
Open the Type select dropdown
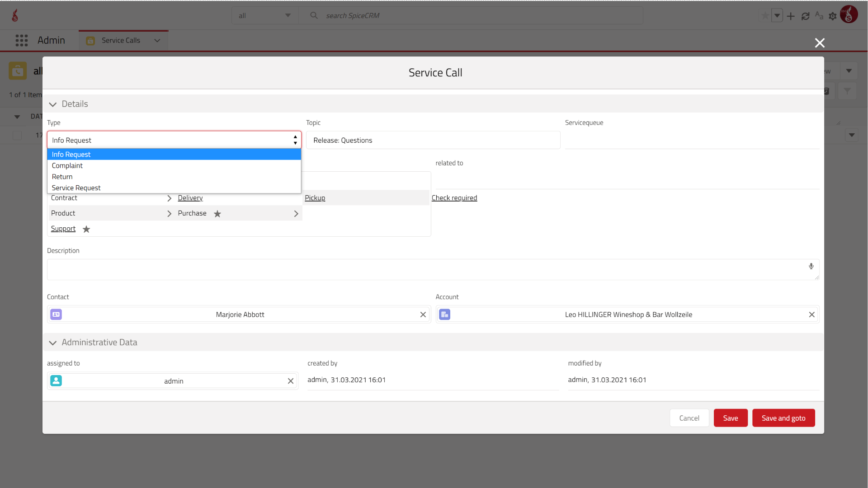click(174, 140)
